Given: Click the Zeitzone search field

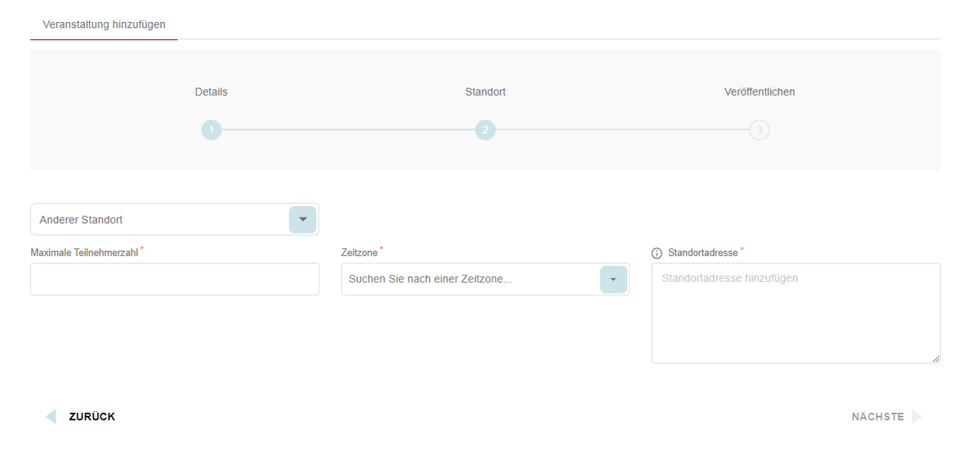Looking at the screenshot, I should pyautogui.click(x=470, y=279).
